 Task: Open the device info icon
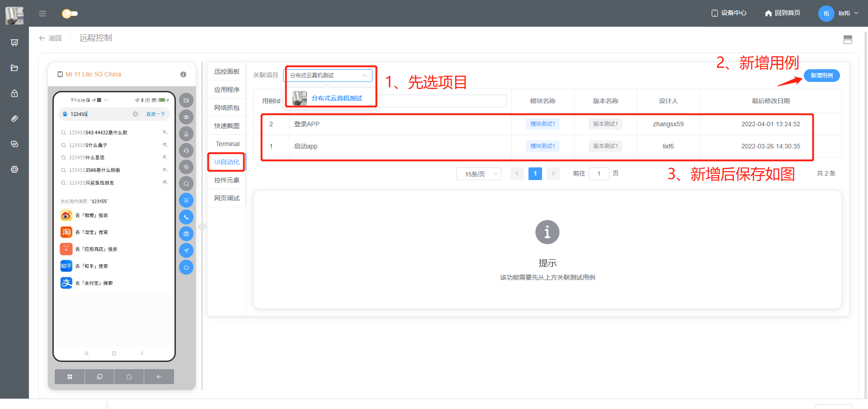coord(184,74)
